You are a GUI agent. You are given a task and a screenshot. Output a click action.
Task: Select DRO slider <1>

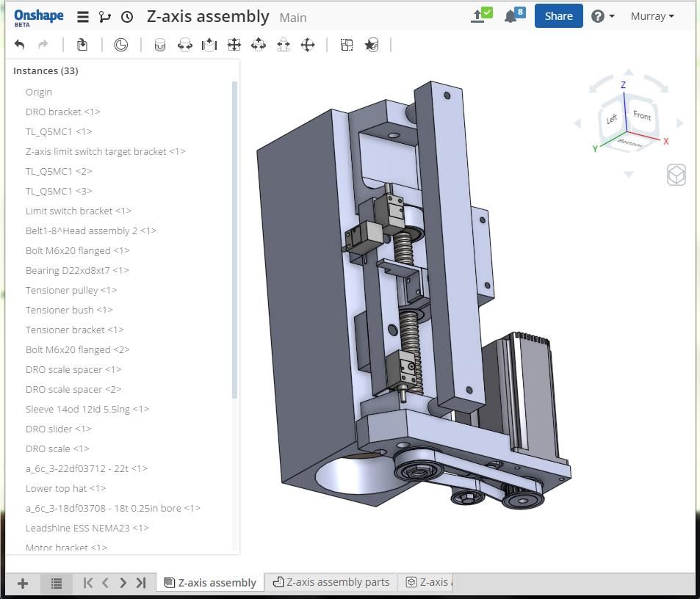[x=59, y=429]
